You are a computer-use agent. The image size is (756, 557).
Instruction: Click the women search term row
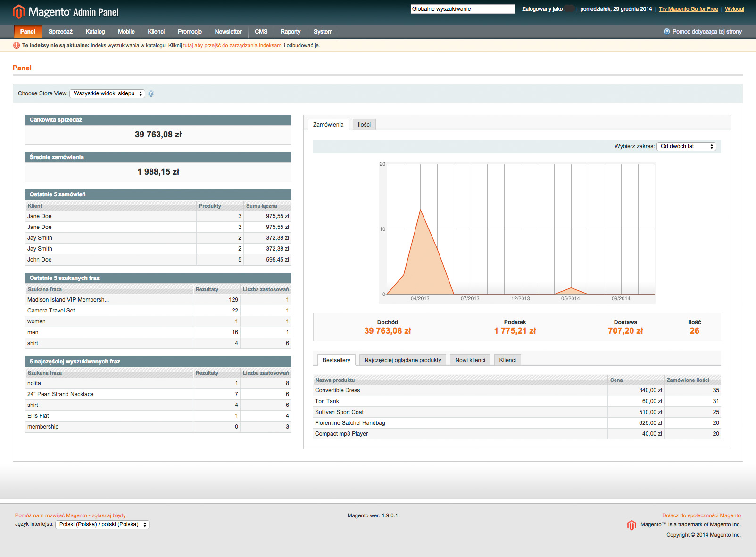pos(158,321)
